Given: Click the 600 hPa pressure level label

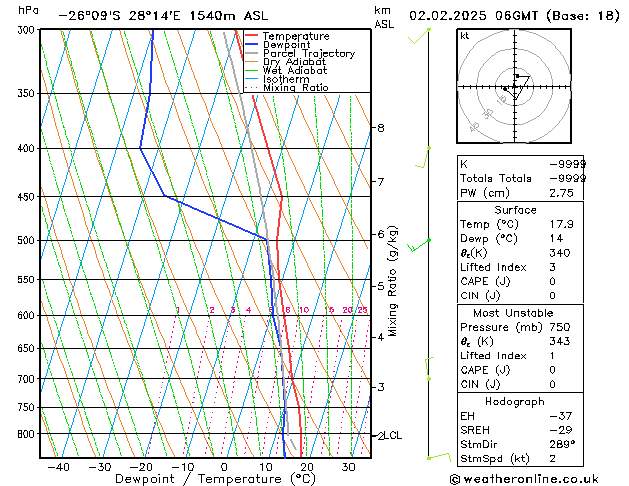Looking at the screenshot, I should (x=26, y=315).
